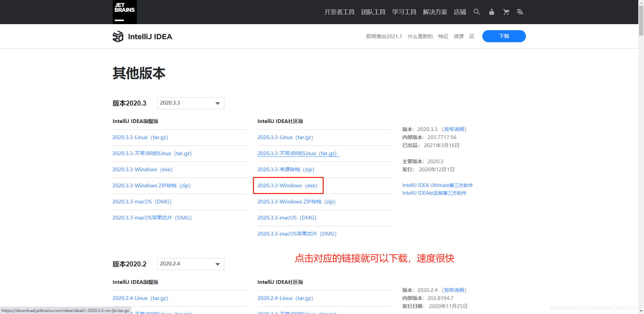Download Community 2020.3.3-Linux (tar.gz)
644x314 pixels.
[x=285, y=137]
